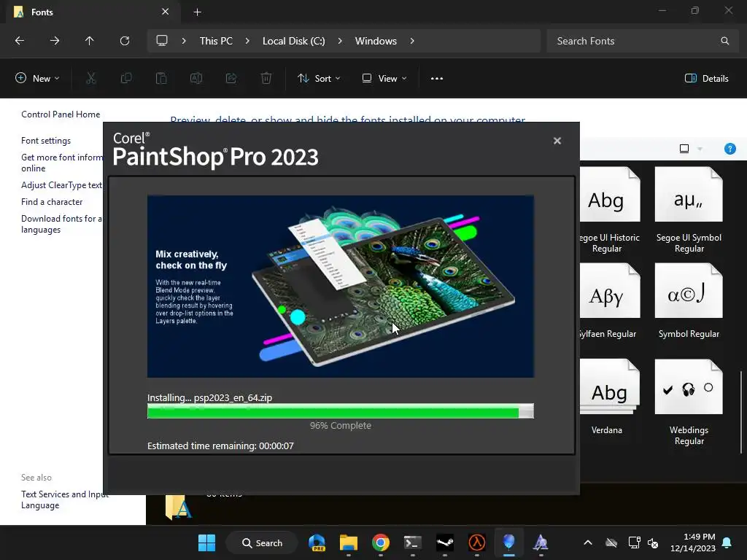Open the clock showing 1:49 PM
The width and height of the screenshot is (747, 560).
(x=693, y=542)
